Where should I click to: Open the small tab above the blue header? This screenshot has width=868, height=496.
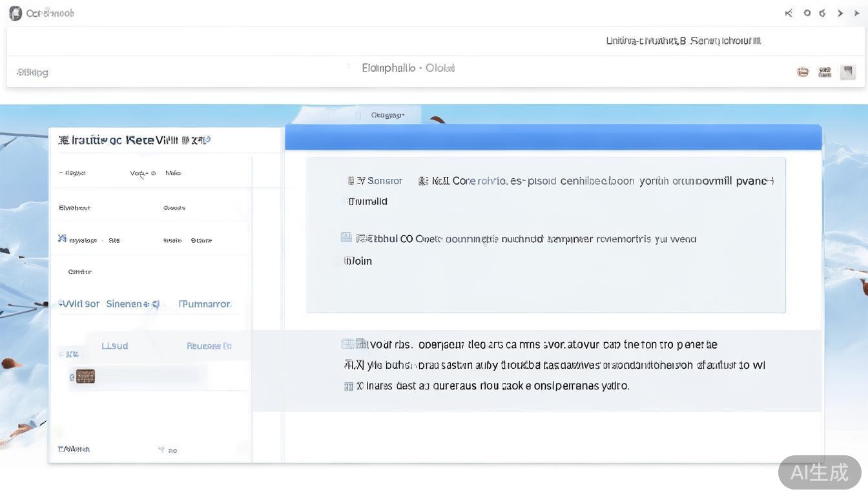(387, 115)
